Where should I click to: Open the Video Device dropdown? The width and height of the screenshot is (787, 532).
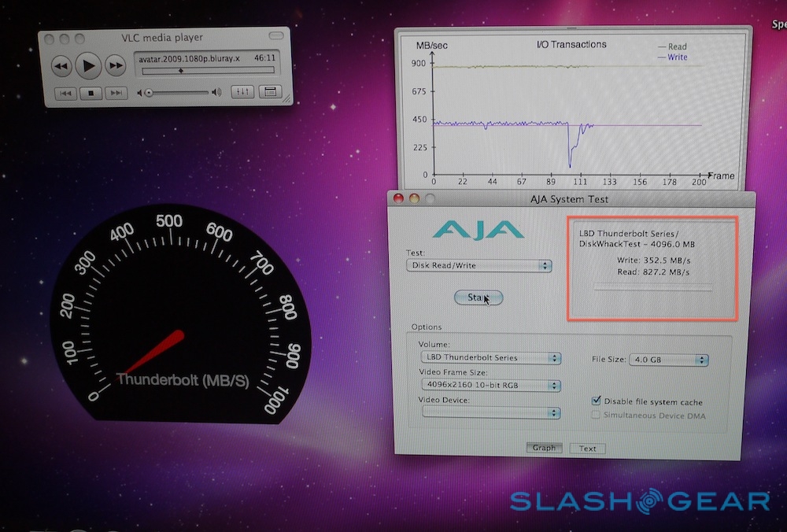(490, 412)
